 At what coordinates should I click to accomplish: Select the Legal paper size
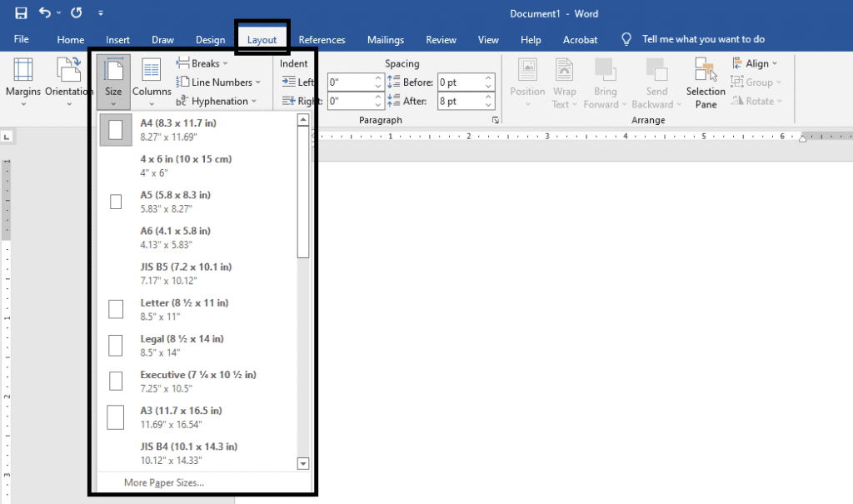pyautogui.click(x=182, y=345)
